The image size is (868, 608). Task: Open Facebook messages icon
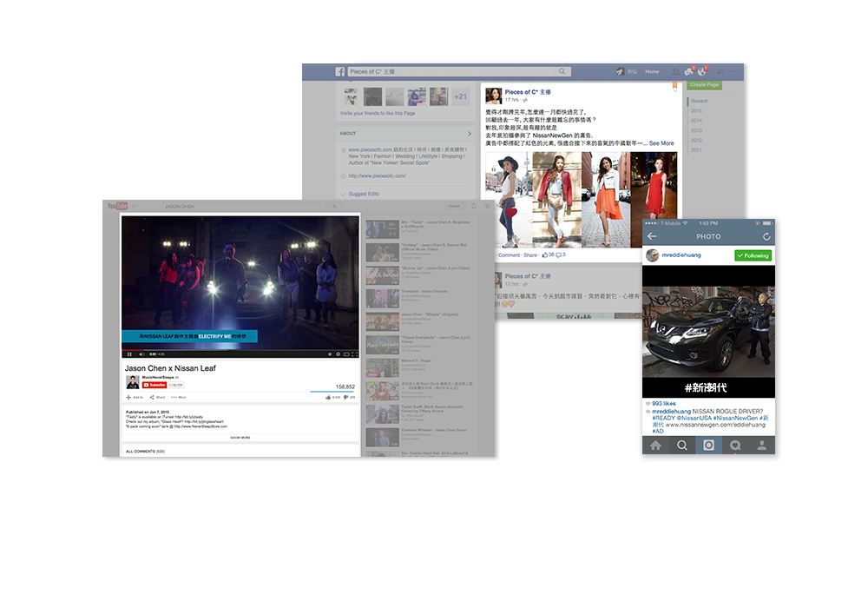(688, 71)
